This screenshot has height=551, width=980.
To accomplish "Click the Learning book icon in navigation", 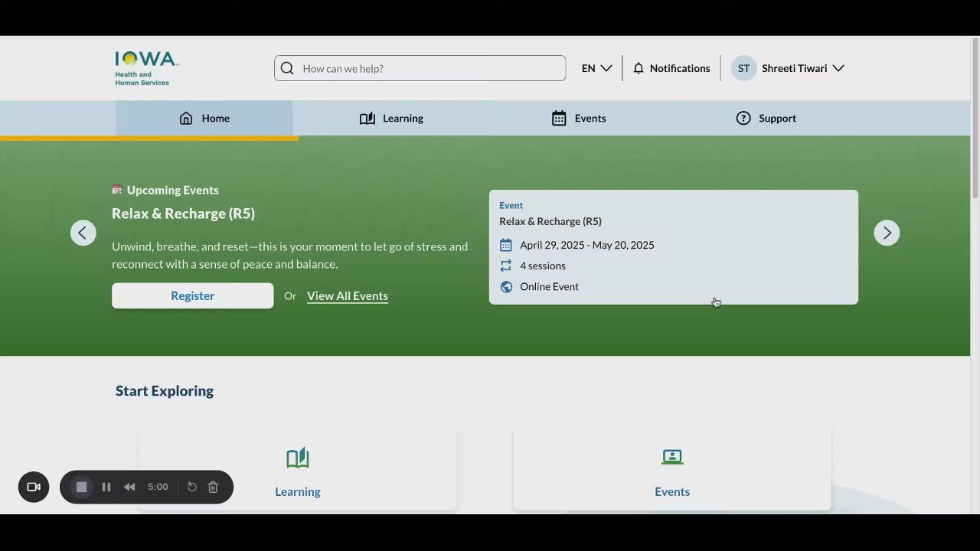I will tap(367, 118).
